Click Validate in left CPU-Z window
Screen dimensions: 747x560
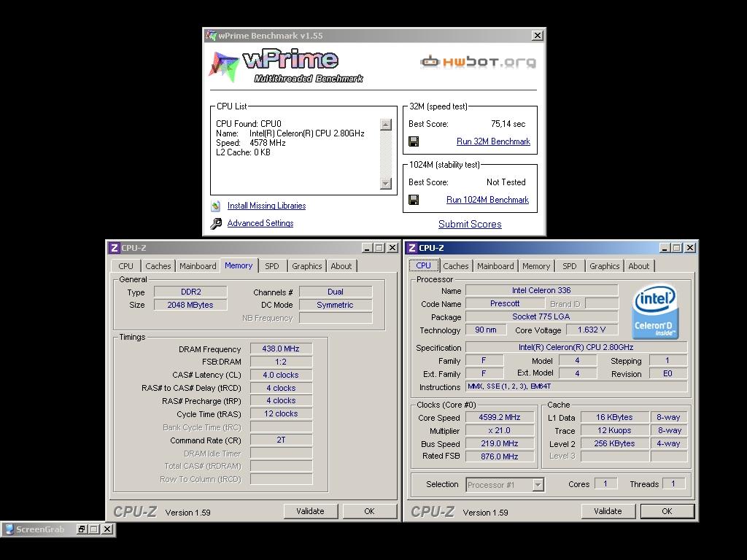click(x=310, y=511)
